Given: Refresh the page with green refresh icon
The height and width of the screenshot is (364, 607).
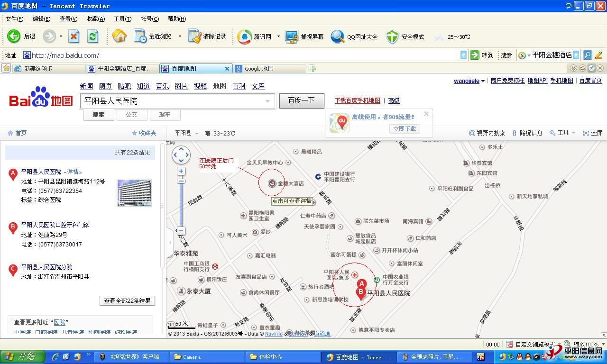Looking at the screenshot, I should coord(93,36).
